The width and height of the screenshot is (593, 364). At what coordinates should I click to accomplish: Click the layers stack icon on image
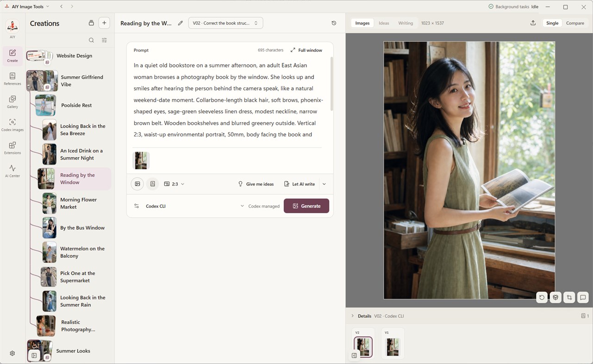coord(556,297)
